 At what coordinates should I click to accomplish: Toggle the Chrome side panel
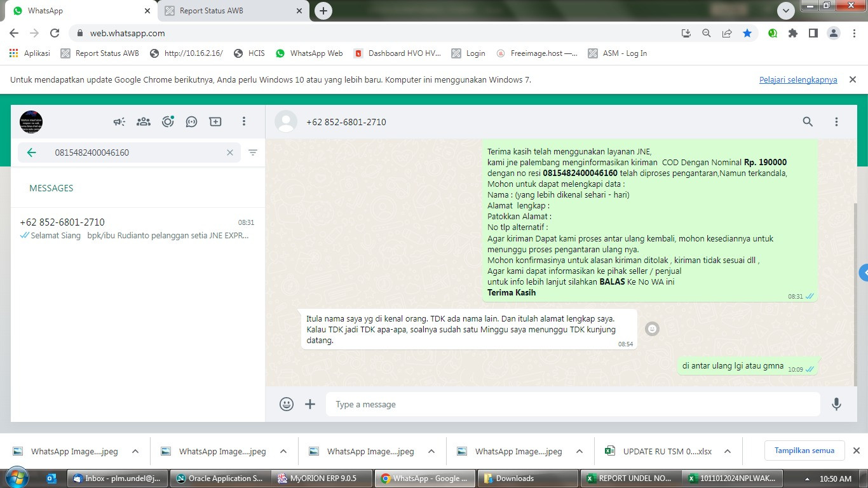coord(813,33)
